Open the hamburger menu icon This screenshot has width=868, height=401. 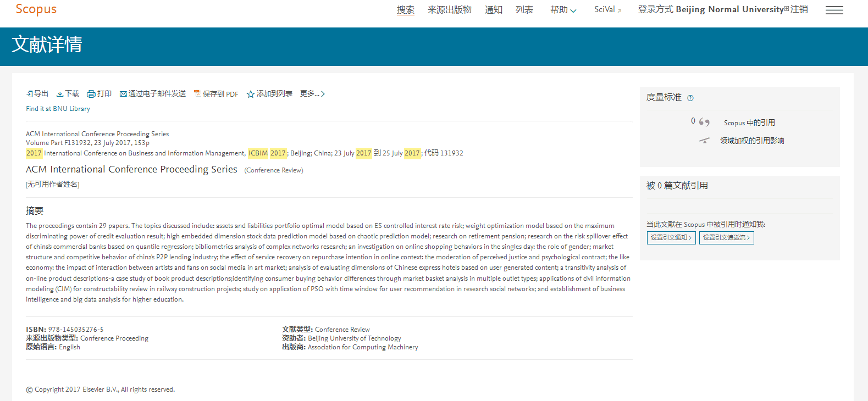click(834, 10)
